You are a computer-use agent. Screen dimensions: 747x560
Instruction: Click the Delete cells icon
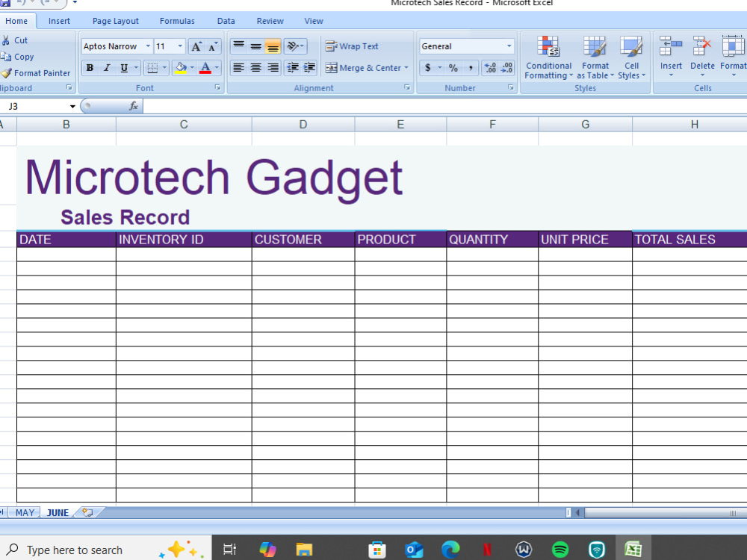pos(702,46)
